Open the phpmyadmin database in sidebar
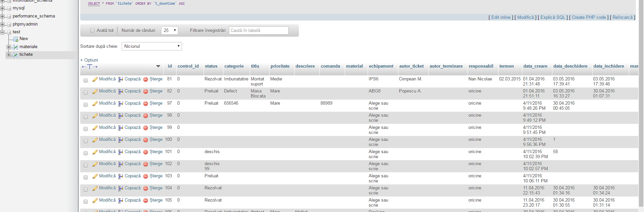 click(x=25, y=24)
